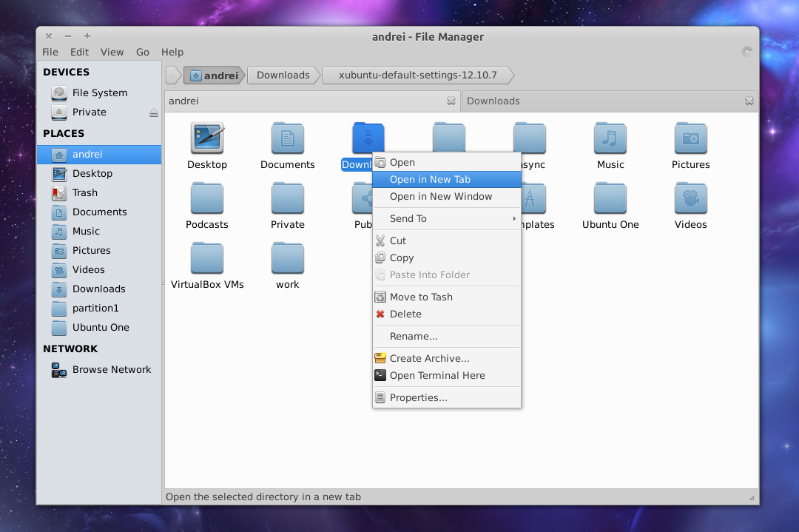The width and height of the screenshot is (799, 532).
Task: Select the Documents folder icon
Action: pos(288,138)
